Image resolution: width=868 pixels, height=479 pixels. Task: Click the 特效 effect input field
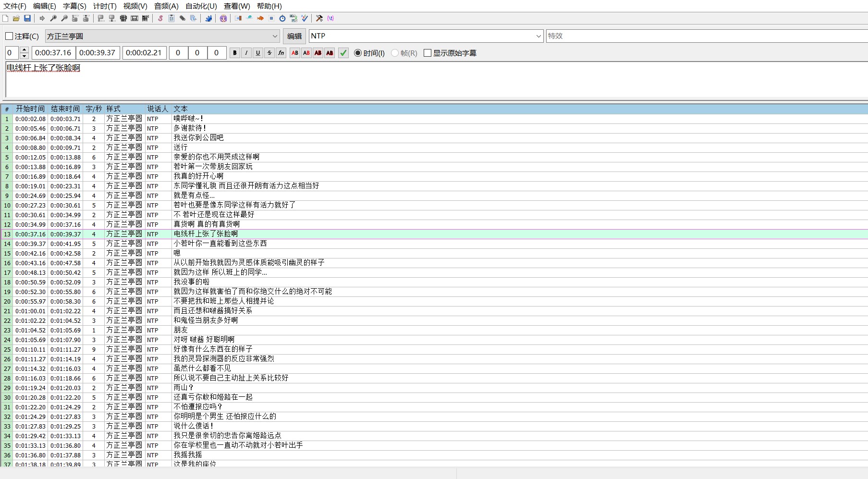coord(707,36)
